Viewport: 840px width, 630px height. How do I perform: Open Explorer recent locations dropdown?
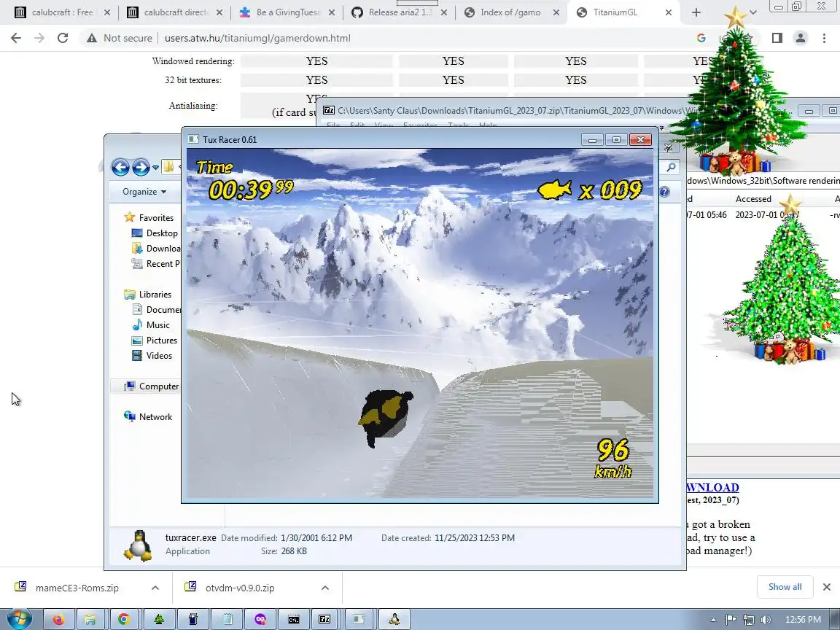click(156, 168)
